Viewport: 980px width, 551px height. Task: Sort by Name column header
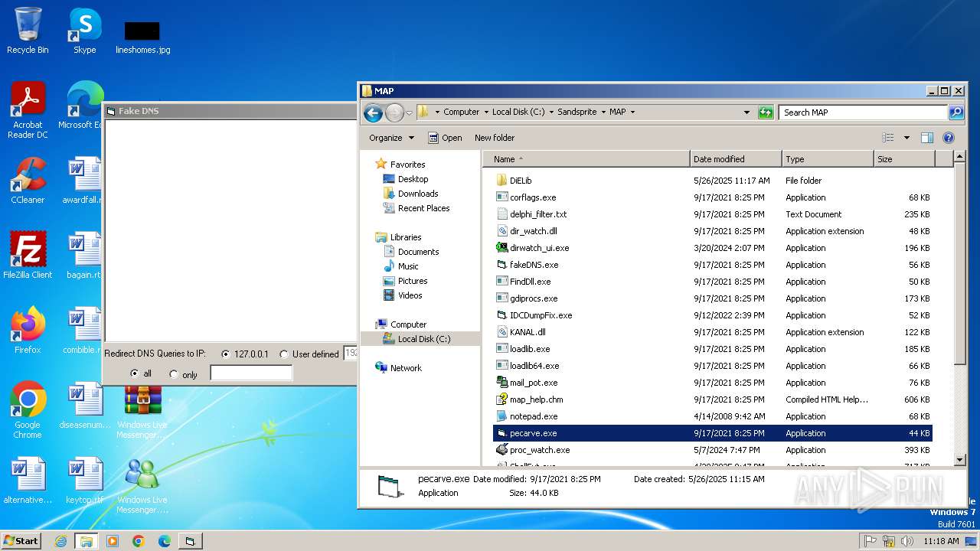[x=586, y=159]
